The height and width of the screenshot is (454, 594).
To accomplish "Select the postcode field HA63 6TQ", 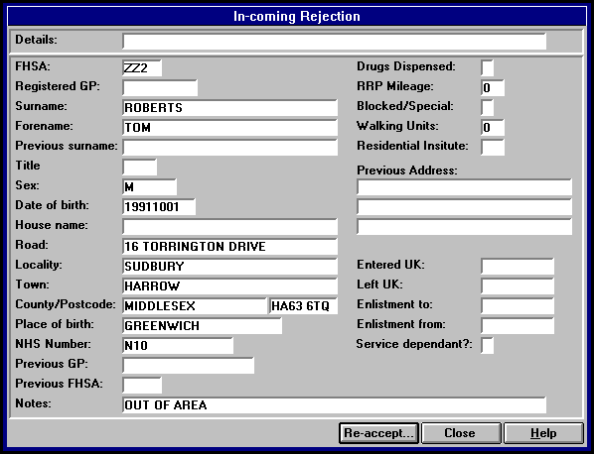I will tap(303, 306).
